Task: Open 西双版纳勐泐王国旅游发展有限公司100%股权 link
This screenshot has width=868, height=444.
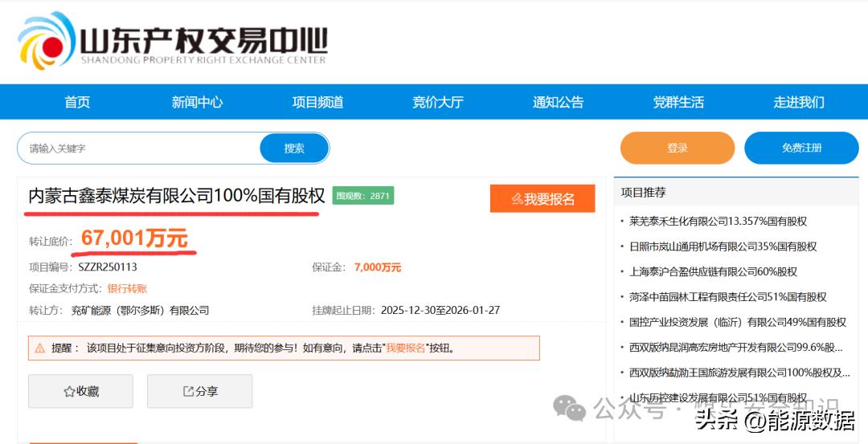Action: (739, 373)
